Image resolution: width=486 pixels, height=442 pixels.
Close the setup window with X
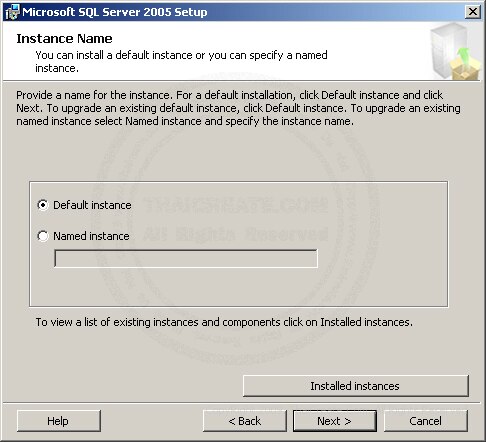click(473, 12)
